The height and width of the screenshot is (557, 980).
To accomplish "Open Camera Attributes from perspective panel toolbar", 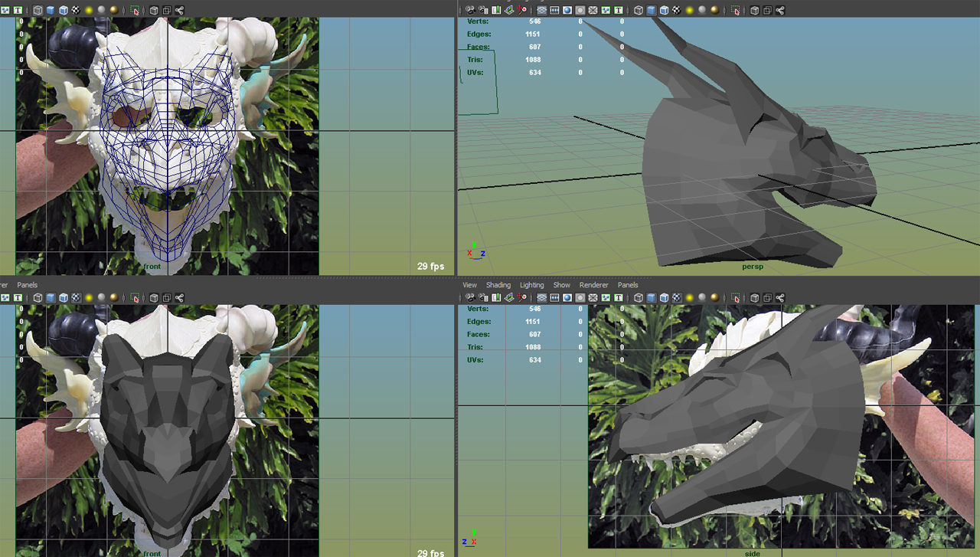I will coord(483,11).
